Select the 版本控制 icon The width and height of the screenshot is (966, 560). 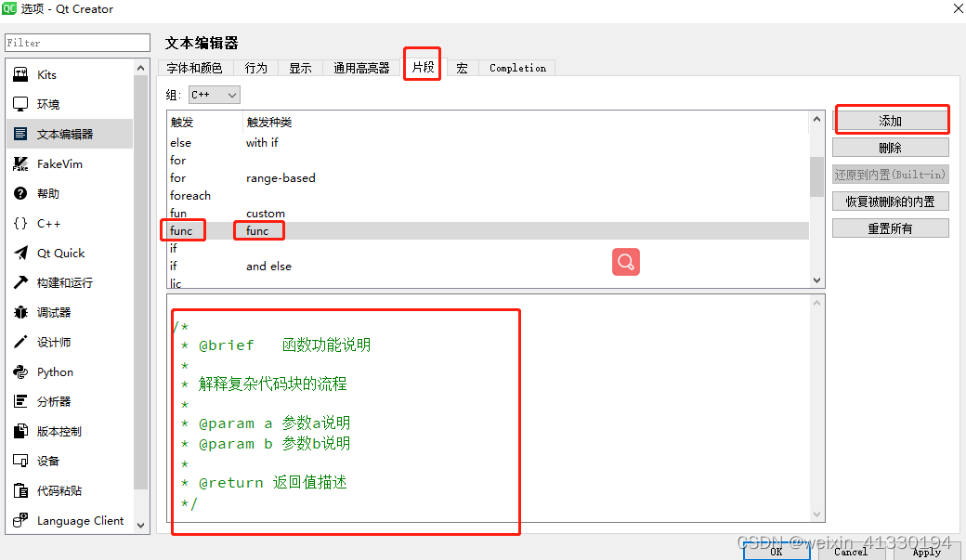(20, 431)
